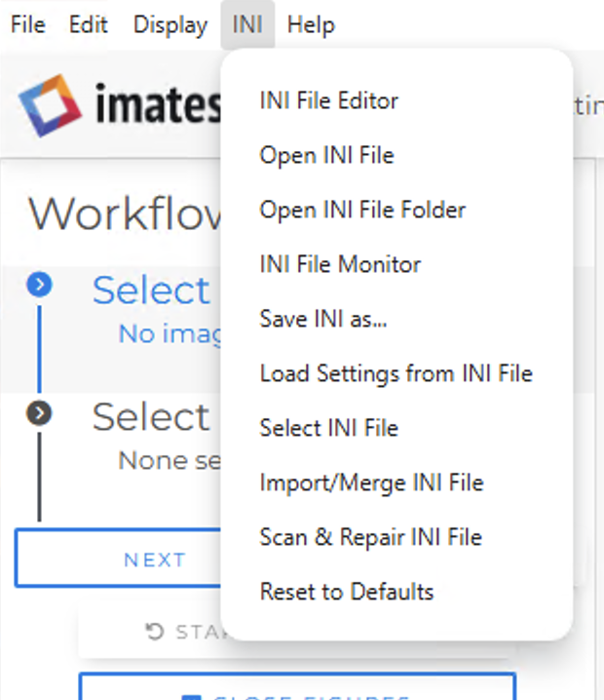Click the blue chevron step icon
Image resolution: width=604 pixels, height=700 pixels.
pyautogui.click(x=39, y=286)
